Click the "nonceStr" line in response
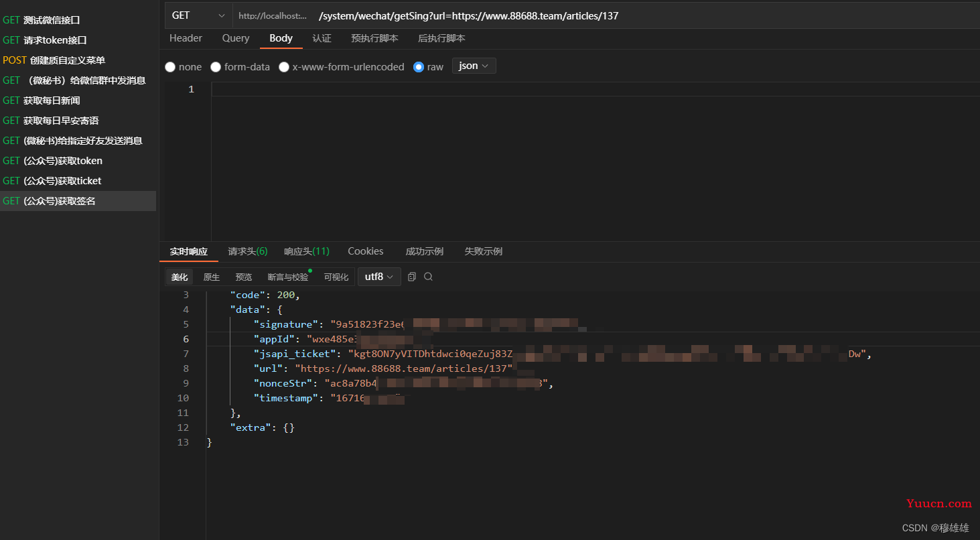 tap(404, 383)
